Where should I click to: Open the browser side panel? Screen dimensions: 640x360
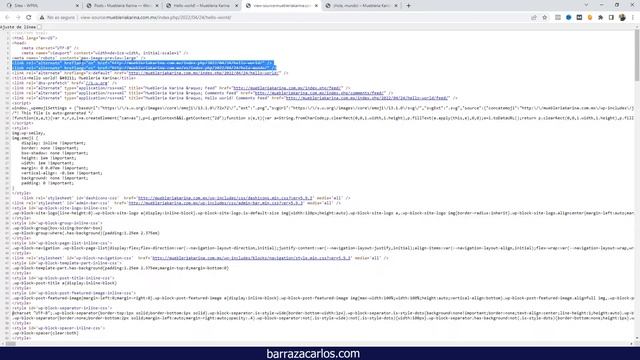pos(611,18)
